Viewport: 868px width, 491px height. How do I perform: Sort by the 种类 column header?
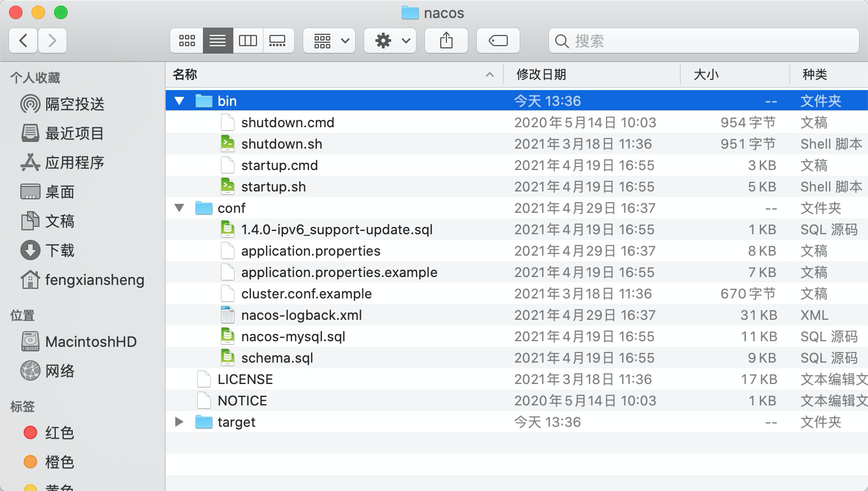click(815, 74)
